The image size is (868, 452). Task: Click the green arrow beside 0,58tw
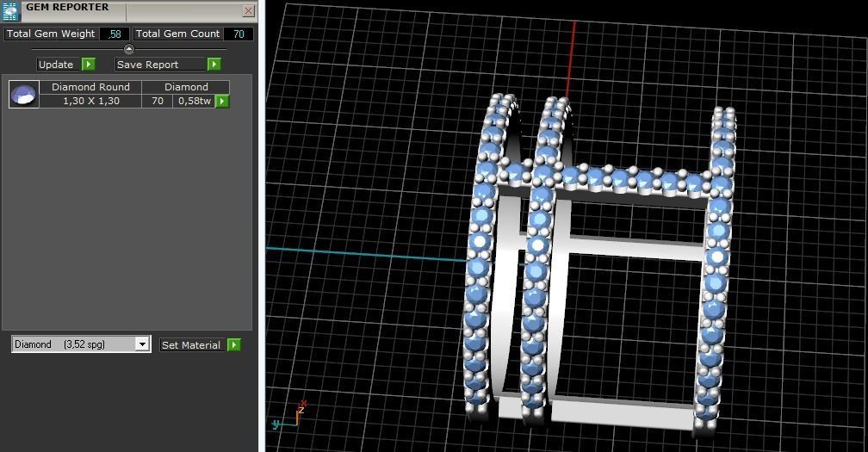pos(222,102)
